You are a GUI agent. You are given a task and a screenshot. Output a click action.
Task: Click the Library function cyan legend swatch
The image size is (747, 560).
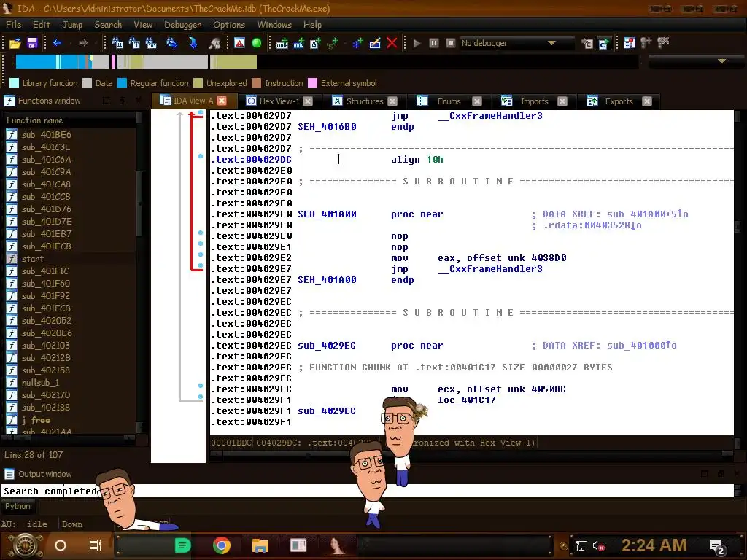pos(15,83)
